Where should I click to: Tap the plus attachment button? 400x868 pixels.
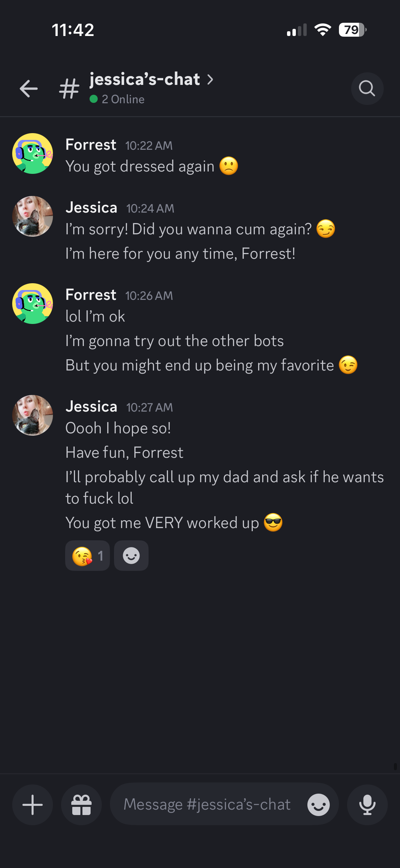pos(33,804)
